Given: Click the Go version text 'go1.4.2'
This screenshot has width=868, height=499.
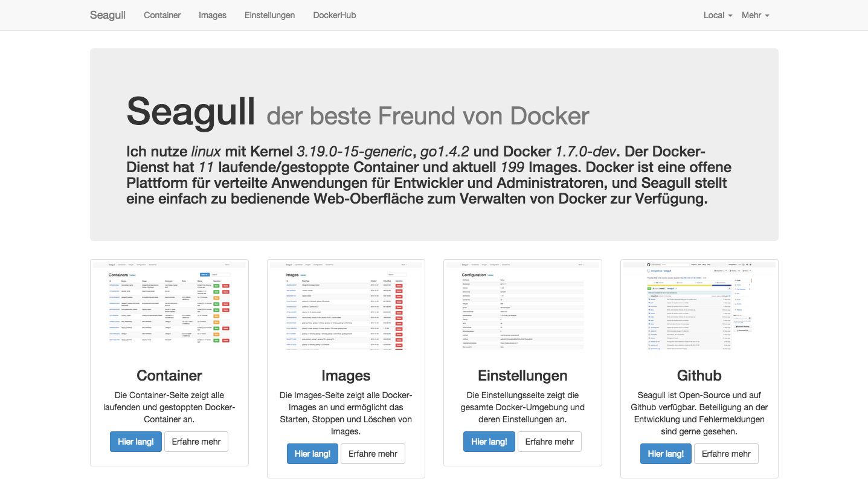Looking at the screenshot, I should [x=445, y=152].
